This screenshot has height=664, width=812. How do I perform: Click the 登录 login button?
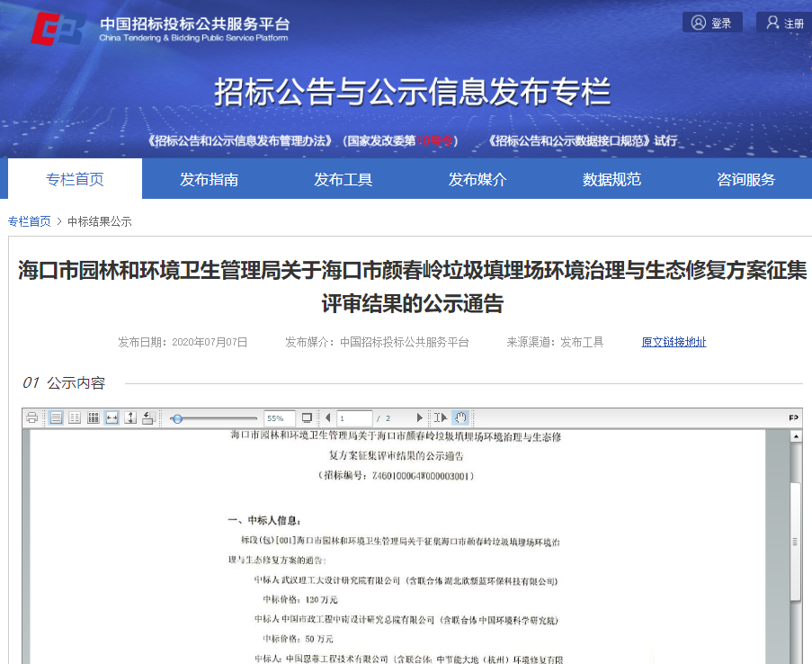click(712, 22)
